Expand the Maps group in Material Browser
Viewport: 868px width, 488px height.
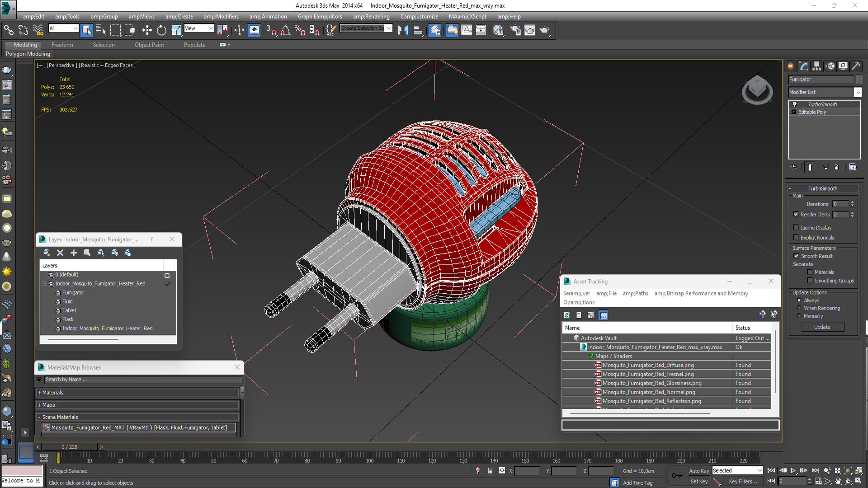point(138,405)
